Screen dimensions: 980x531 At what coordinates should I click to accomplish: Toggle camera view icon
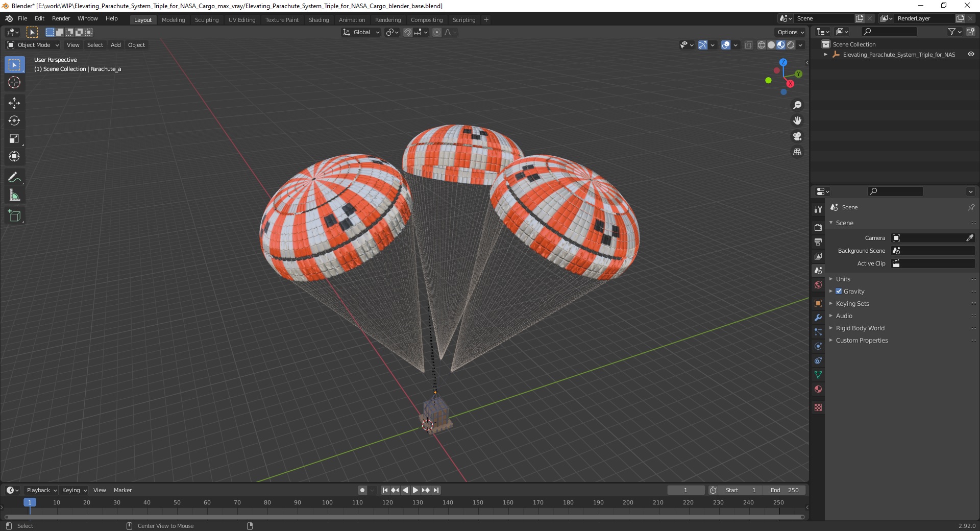797,136
